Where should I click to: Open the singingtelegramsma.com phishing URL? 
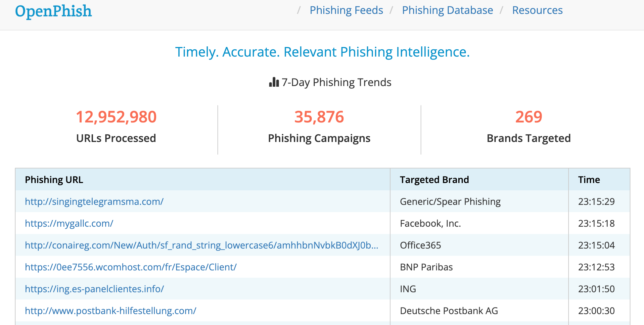tap(94, 201)
